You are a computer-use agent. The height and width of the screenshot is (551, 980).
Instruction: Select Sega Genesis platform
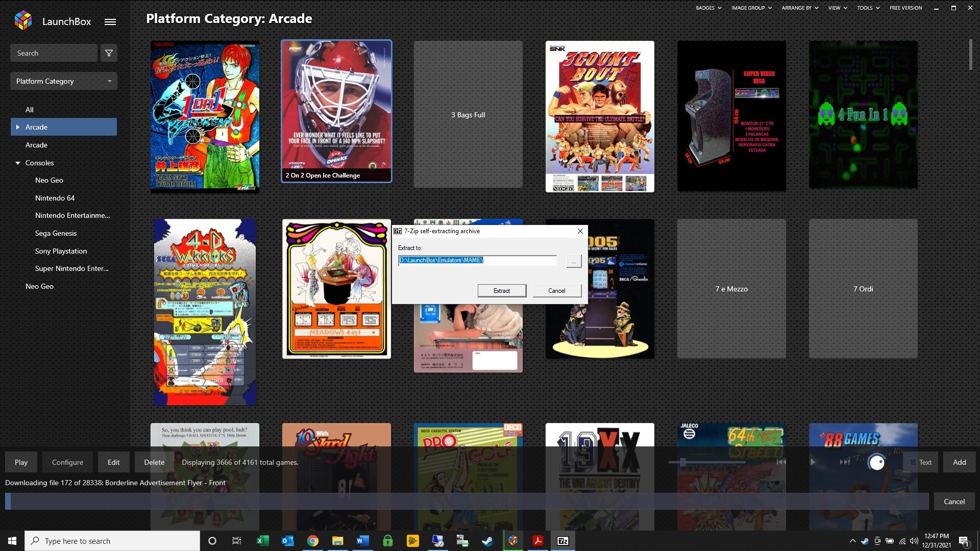[x=56, y=233]
